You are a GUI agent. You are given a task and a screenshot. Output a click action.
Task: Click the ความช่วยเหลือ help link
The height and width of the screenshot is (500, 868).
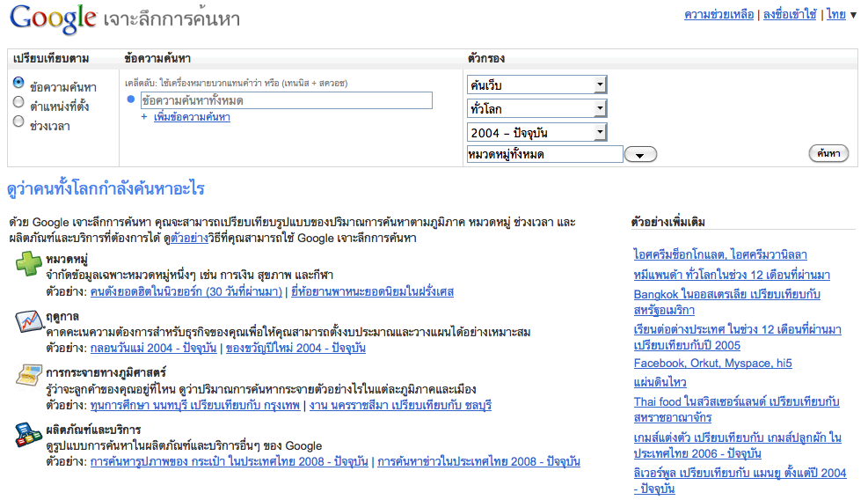coord(718,14)
